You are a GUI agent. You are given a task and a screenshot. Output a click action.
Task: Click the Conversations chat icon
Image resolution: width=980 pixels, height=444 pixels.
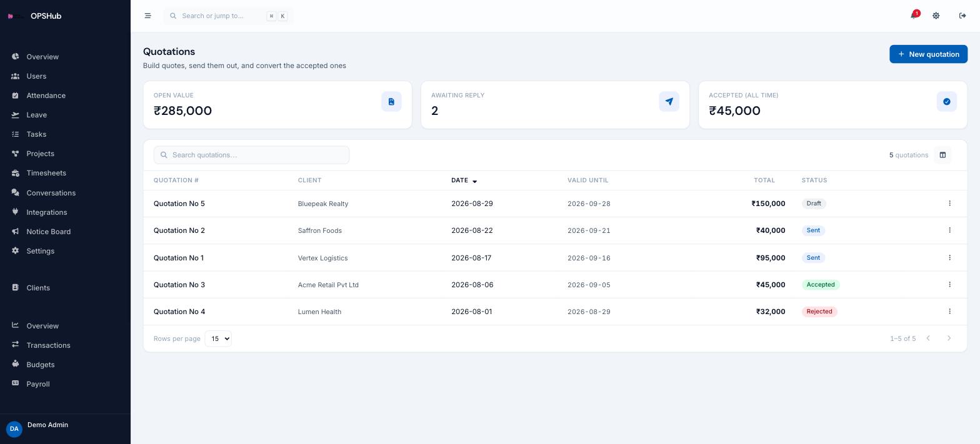click(15, 192)
